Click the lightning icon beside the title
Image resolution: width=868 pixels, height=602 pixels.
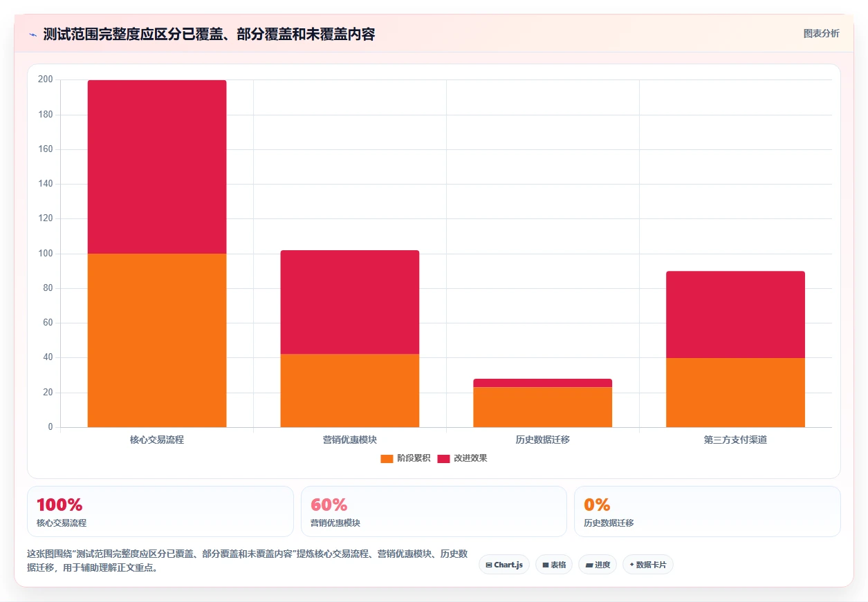33,34
